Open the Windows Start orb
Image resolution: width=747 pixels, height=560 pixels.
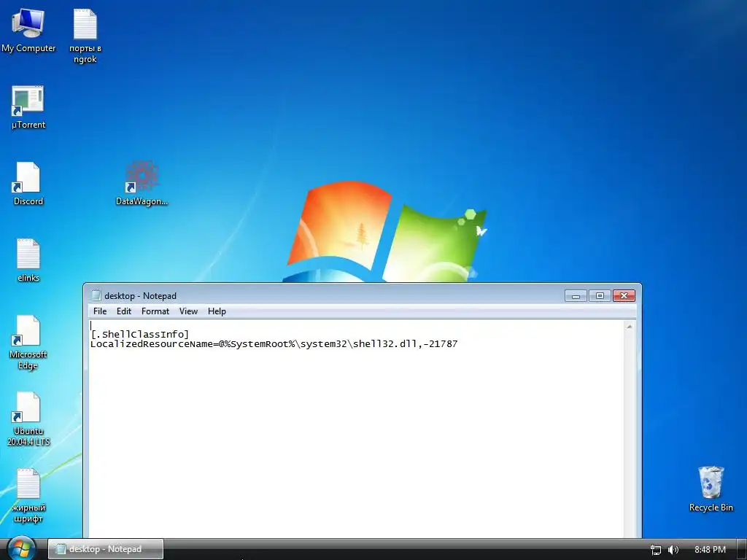click(21, 548)
